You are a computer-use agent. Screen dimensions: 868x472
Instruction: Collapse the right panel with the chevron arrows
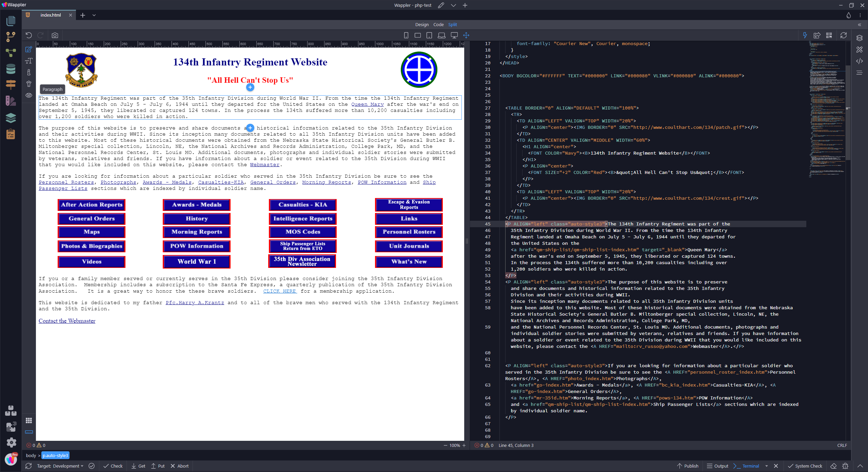point(860,24)
